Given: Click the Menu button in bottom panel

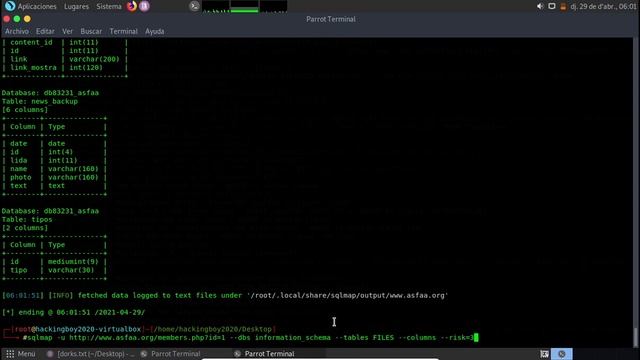Looking at the screenshot, I should 21,354.
